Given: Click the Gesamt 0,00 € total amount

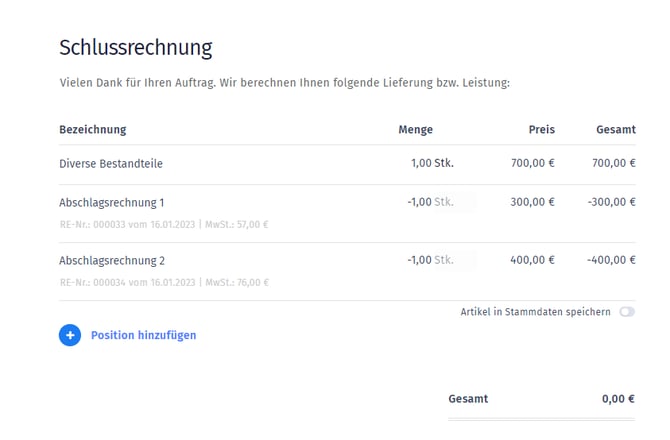Looking at the screenshot, I should (618, 399).
